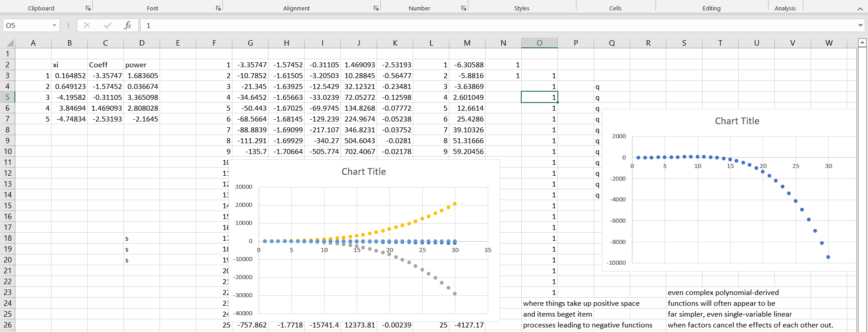Click cell M26 containing -4127.17

point(467,325)
